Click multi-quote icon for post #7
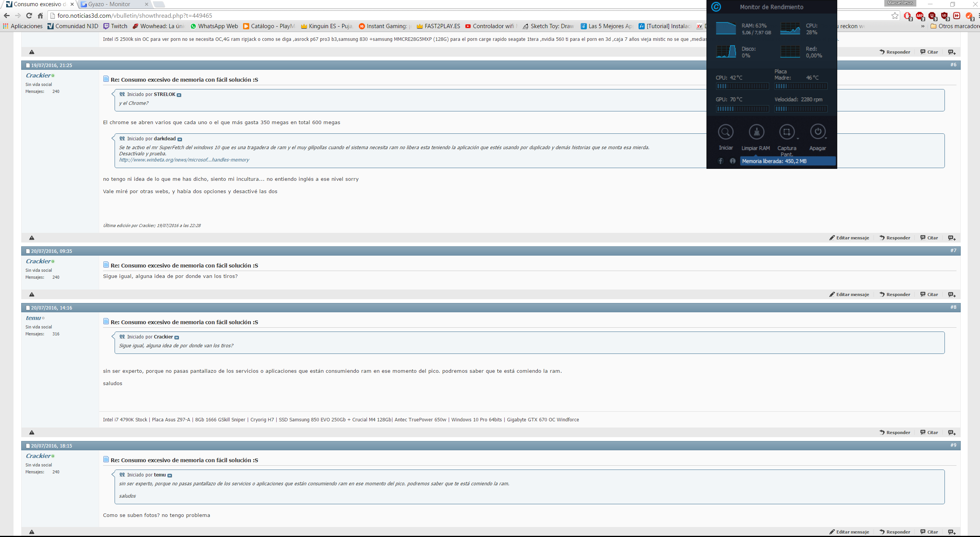This screenshot has width=980, height=537. 952,295
